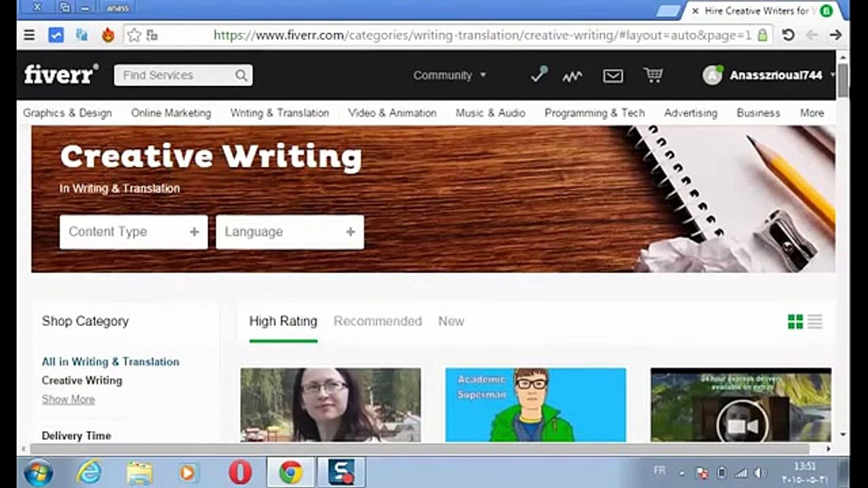The width and height of the screenshot is (868, 488).
Task: Show hidden system tray icons
Action: [x=682, y=473]
